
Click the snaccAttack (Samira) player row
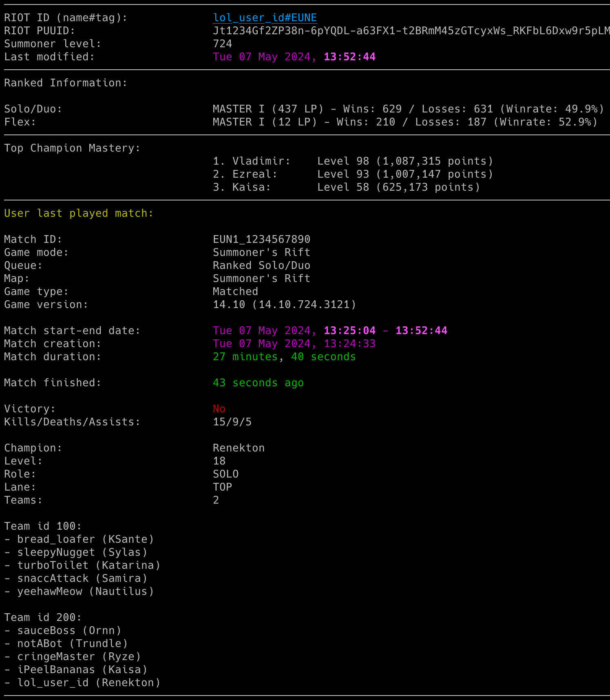[x=75, y=579]
